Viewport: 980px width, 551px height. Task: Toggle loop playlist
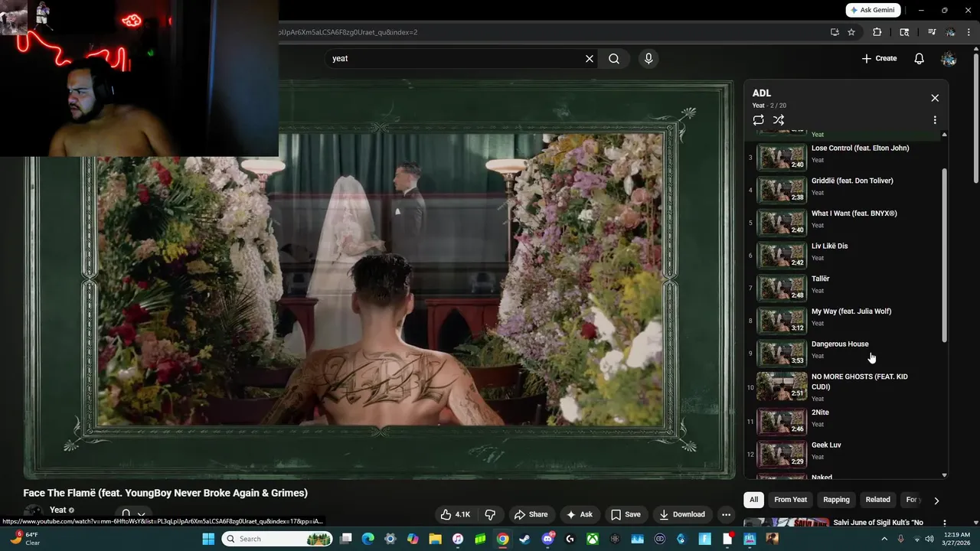point(758,120)
